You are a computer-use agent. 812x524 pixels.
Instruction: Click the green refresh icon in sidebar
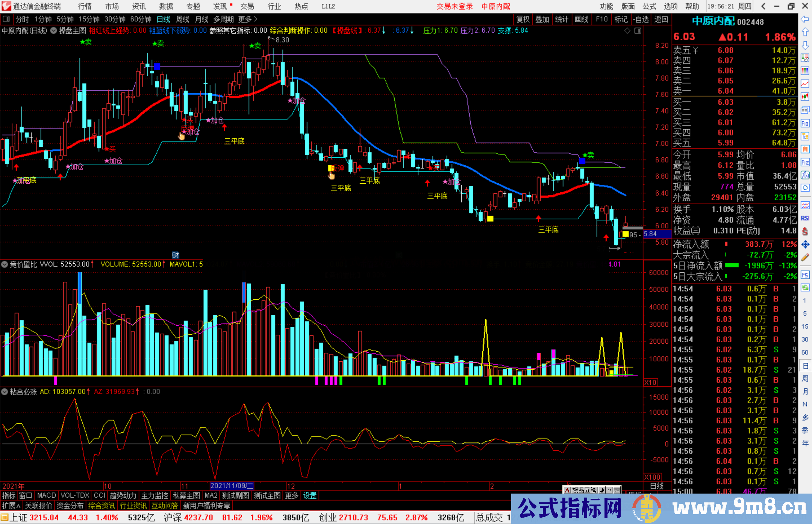tap(805, 288)
